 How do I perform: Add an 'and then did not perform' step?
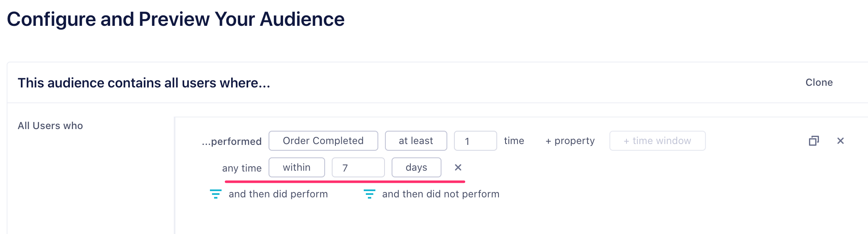pos(441,194)
